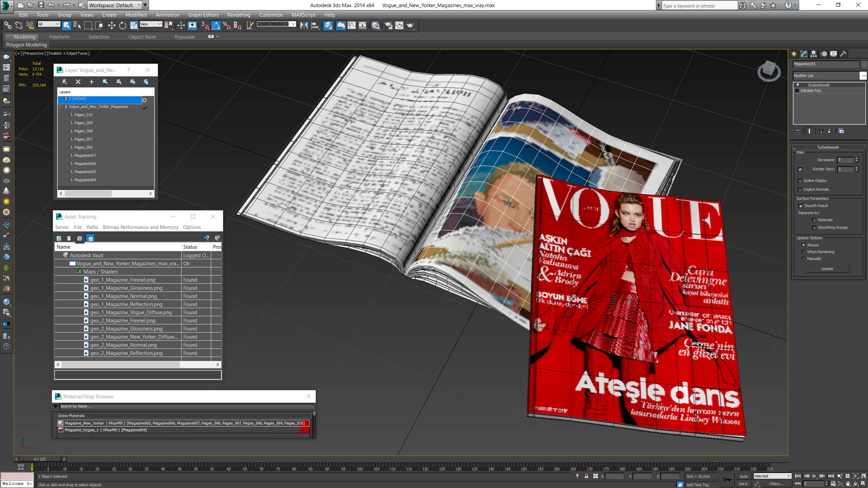Collapse Vogue_and_New_Yorker_Magazines layer tree
The width and height of the screenshot is (868, 488).
pyautogui.click(x=61, y=107)
